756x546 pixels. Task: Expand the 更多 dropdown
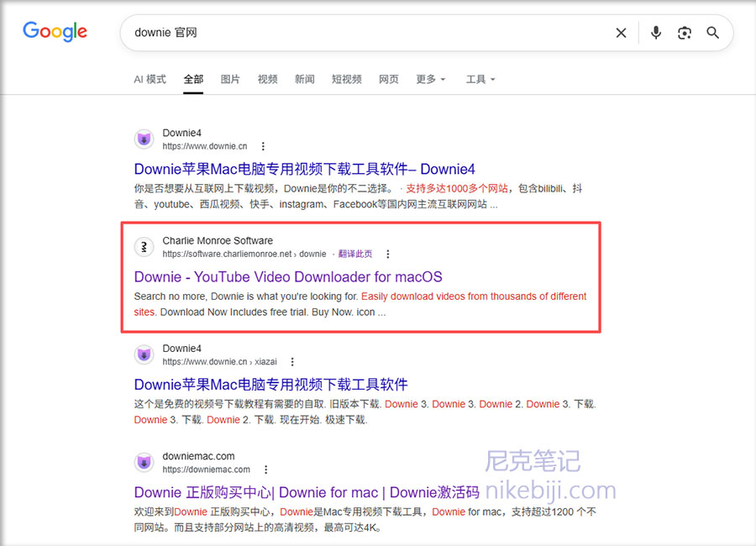tap(431, 79)
